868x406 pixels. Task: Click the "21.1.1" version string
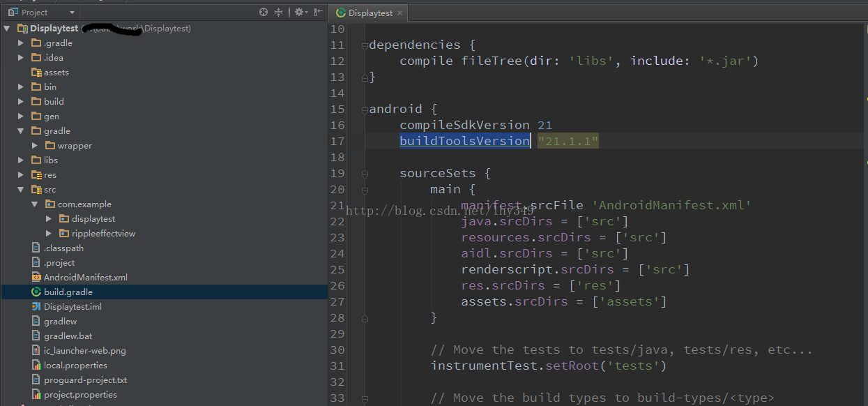568,142
